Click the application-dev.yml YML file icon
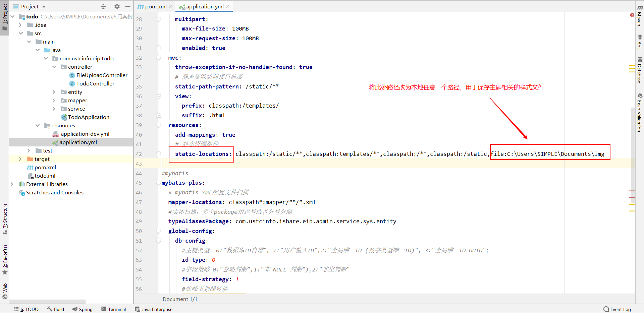The height and width of the screenshot is (313, 644). (x=55, y=134)
